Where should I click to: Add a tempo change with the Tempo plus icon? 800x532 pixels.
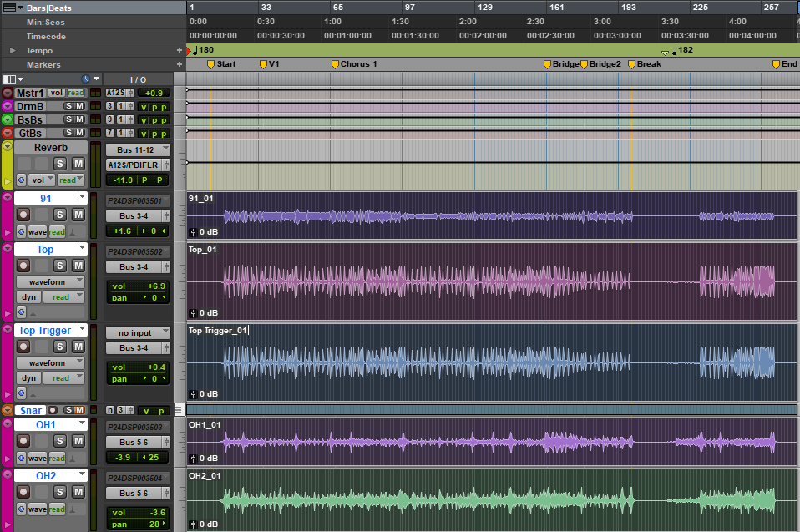[x=179, y=50]
